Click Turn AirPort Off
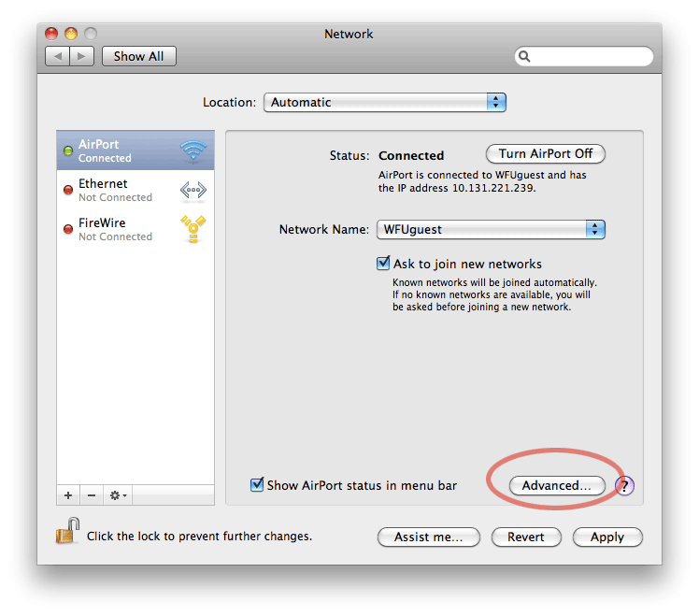 [x=545, y=154]
